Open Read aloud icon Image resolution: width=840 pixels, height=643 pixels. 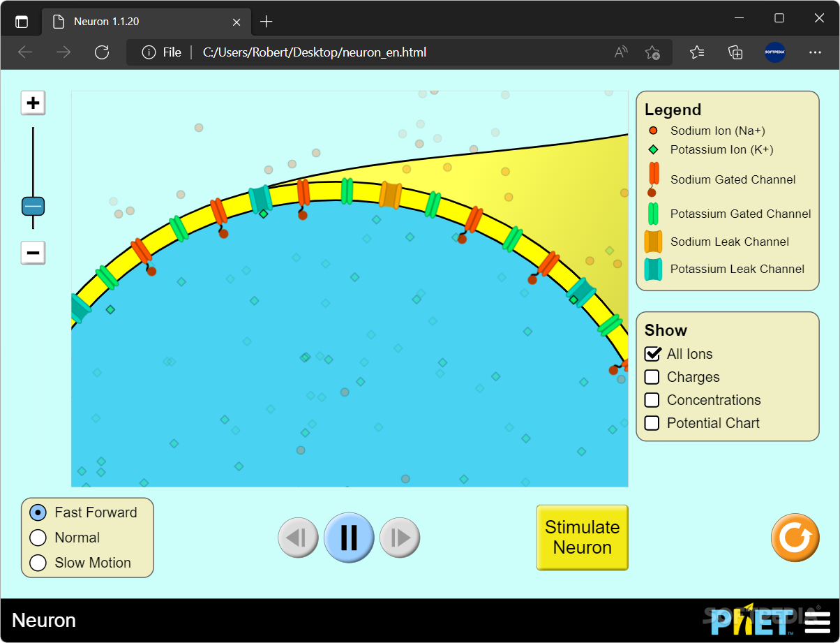tap(621, 52)
